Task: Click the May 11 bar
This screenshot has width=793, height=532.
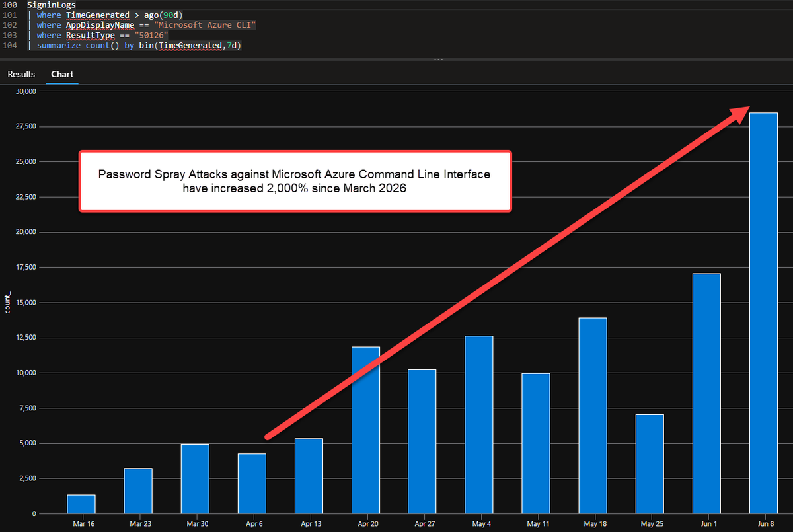Action: (536, 443)
